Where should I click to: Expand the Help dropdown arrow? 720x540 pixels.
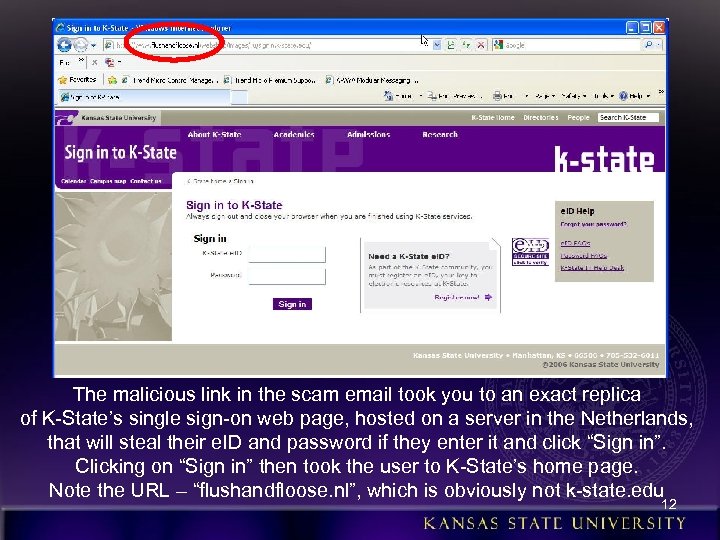click(648, 96)
